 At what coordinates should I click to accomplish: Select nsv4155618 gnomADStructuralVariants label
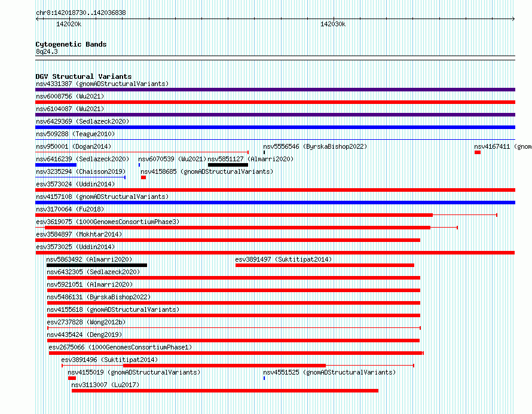(x=113, y=309)
